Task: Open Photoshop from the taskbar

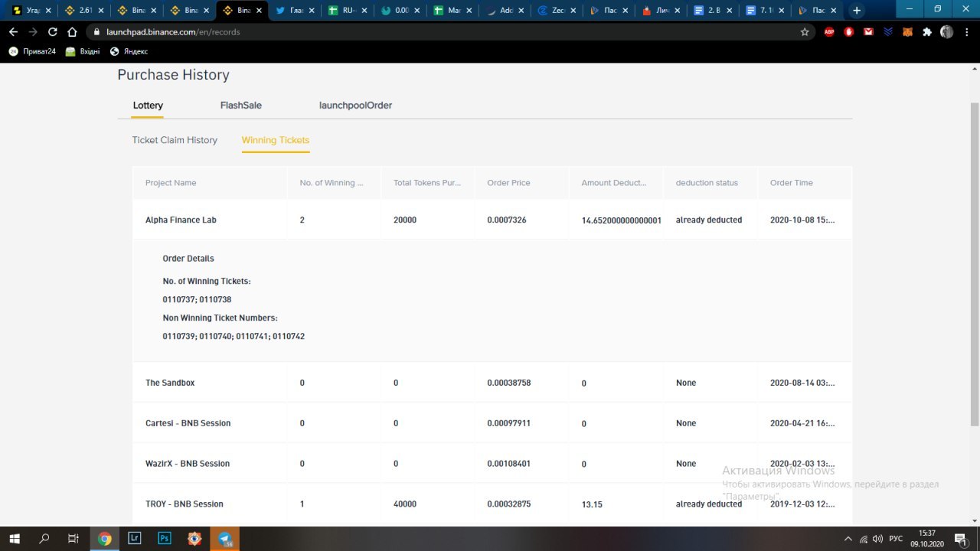Action: (x=165, y=539)
